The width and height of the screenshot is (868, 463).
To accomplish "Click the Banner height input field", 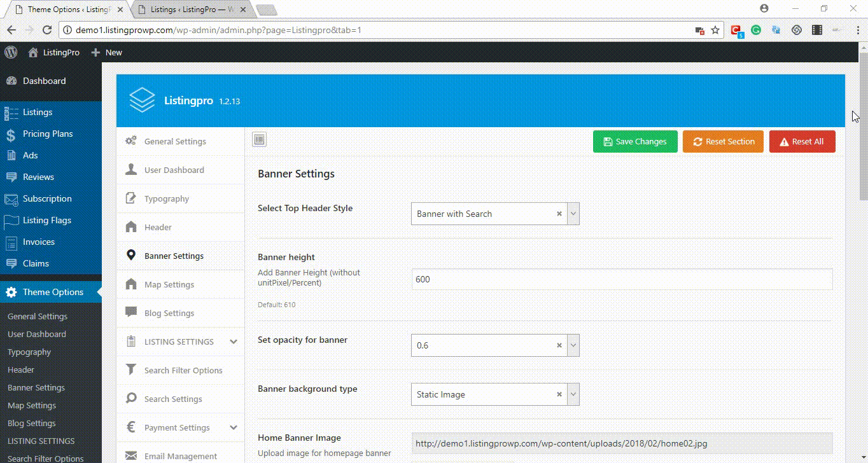I will pyautogui.click(x=622, y=279).
